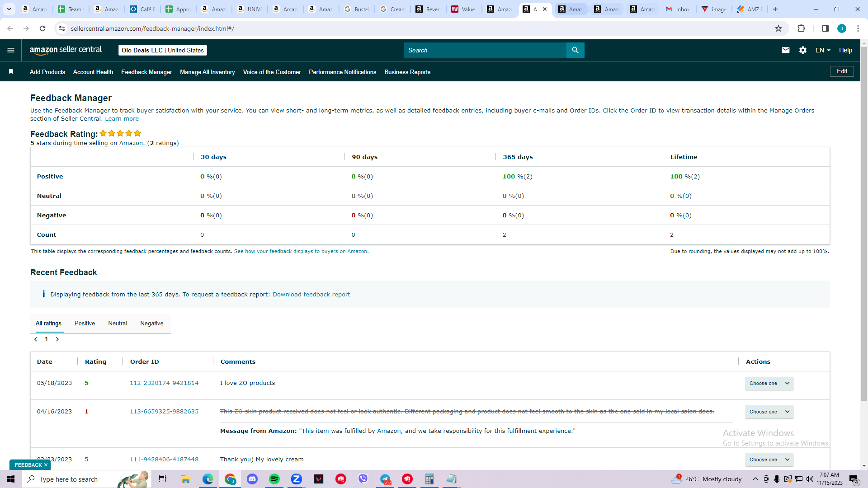868x488 pixels.
Task: Click the browser address bar URL
Action: coord(152,28)
